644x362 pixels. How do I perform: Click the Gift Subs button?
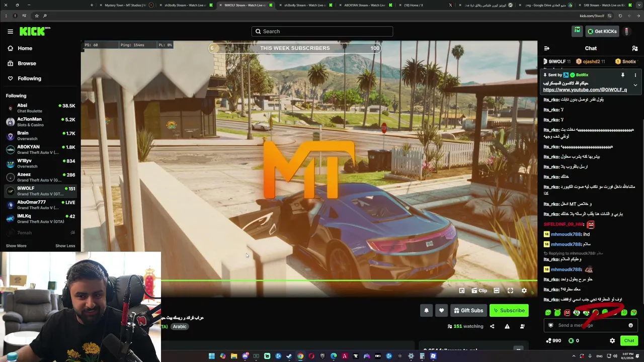[x=468, y=311]
